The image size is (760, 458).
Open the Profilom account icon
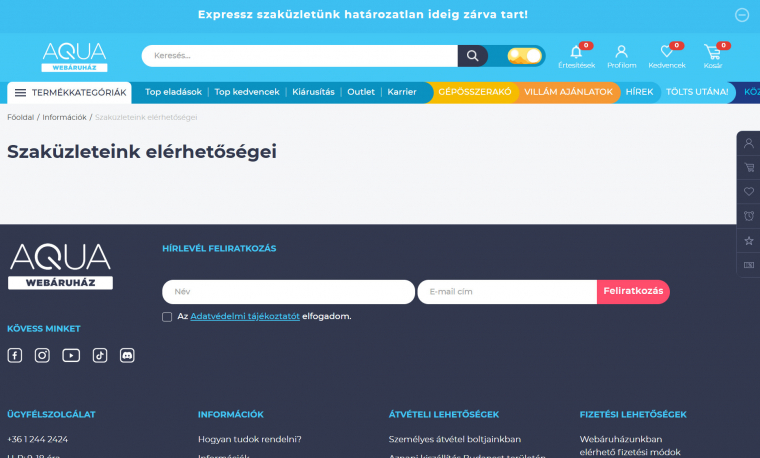(621, 52)
